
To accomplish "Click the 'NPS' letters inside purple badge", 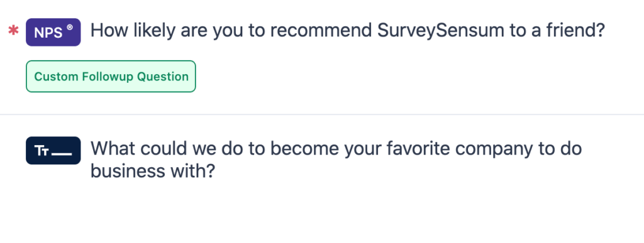I will tap(49, 33).
